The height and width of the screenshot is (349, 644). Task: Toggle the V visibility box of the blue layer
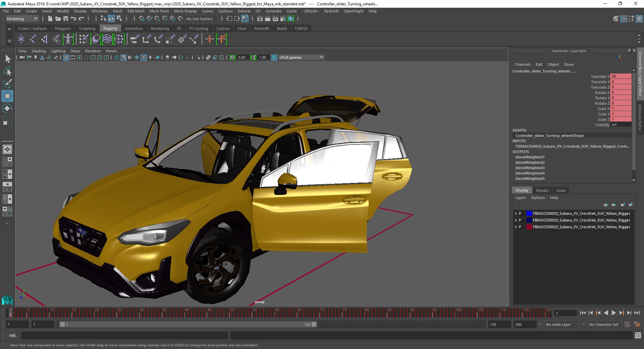[516, 213]
